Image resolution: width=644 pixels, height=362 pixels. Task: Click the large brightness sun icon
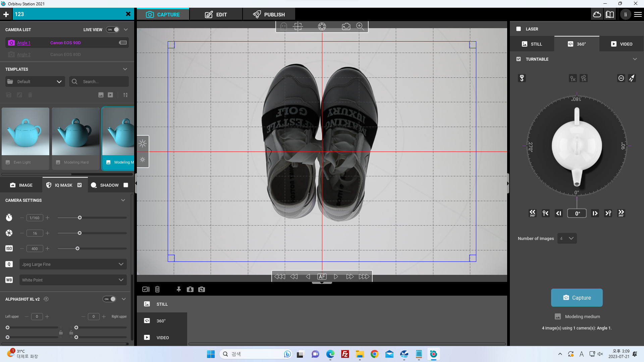click(143, 143)
